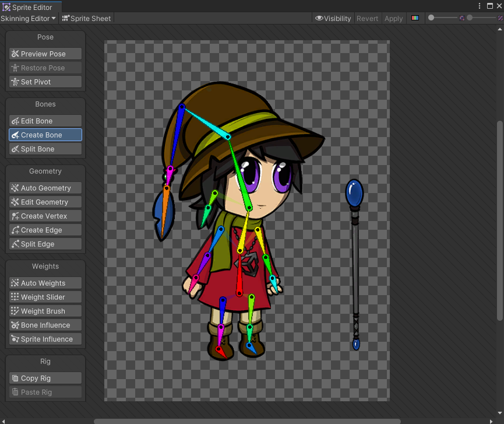The width and height of the screenshot is (504, 424).
Task: Choose the Split Bone tool
Action: click(45, 149)
